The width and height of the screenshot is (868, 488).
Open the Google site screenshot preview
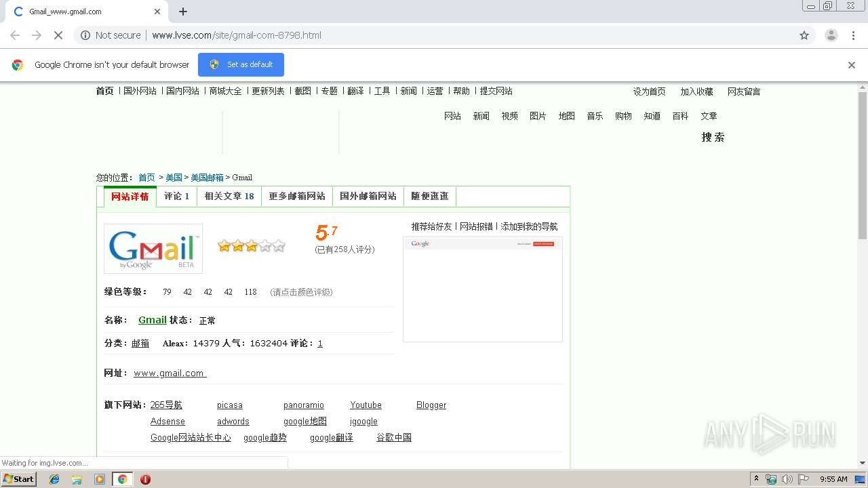483,289
